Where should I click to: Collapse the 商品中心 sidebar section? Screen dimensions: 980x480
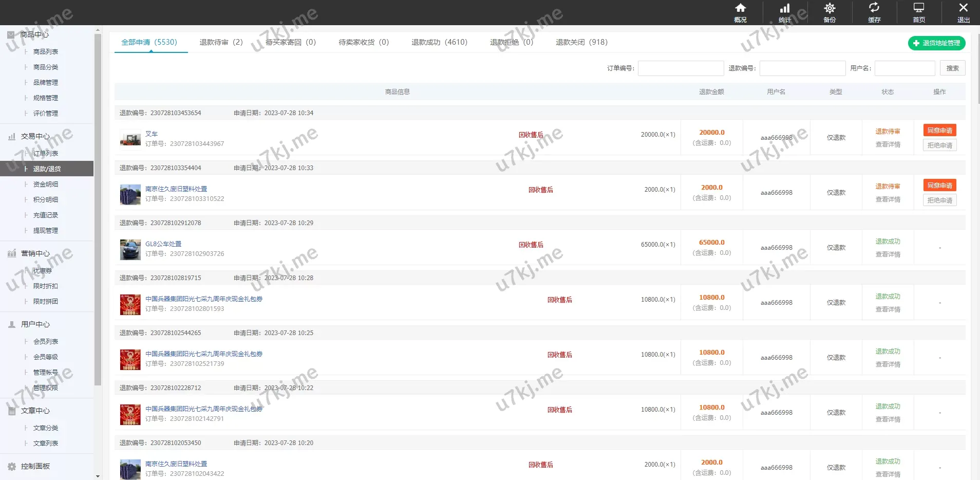[x=34, y=34]
